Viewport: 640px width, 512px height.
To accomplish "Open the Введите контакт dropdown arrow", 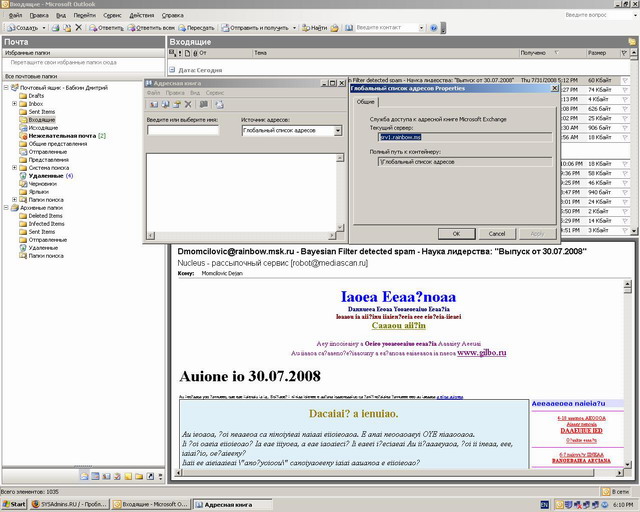I will pyautogui.click(x=421, y=28).
